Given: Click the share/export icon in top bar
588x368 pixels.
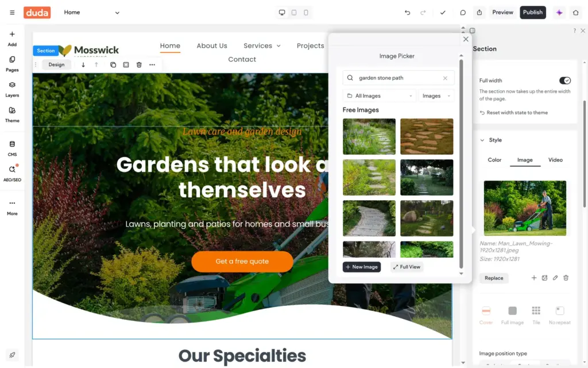Looking at the screenshot, I should tap(479, 13).
